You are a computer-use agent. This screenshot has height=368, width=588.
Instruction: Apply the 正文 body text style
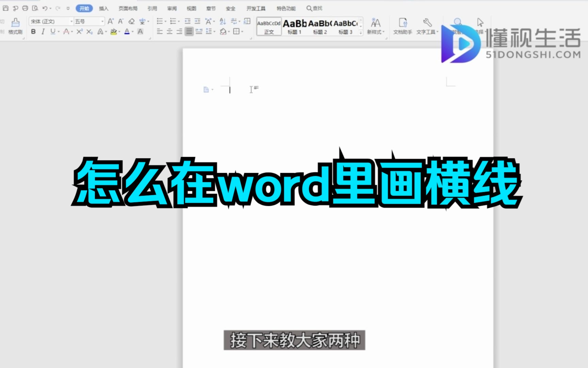point(269,27)
